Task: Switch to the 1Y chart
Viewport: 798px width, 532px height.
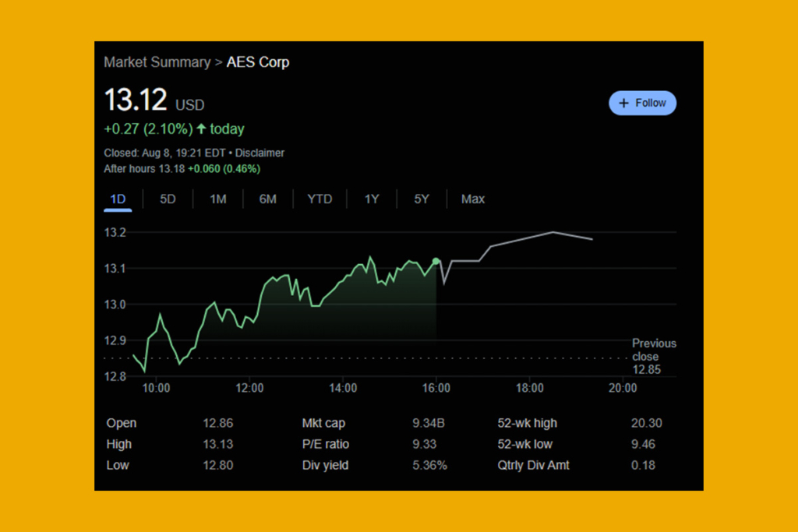Action: click(371, 199)
